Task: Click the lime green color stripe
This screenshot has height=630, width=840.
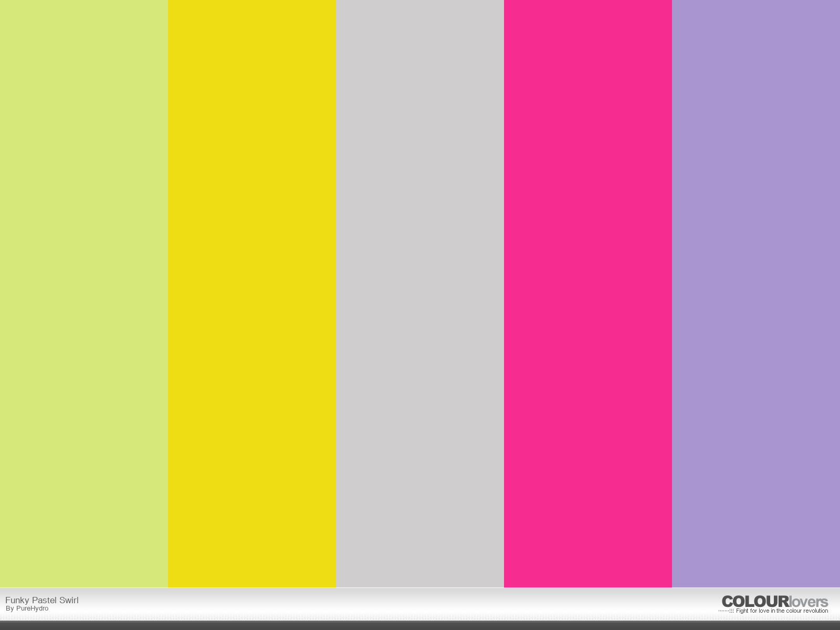Action: [x=84, y=294]
